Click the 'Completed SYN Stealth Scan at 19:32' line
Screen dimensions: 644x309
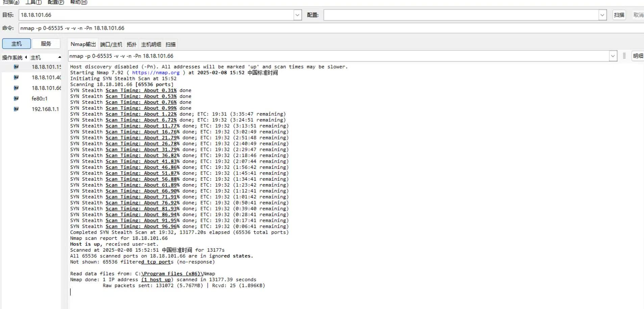point(179,232)
